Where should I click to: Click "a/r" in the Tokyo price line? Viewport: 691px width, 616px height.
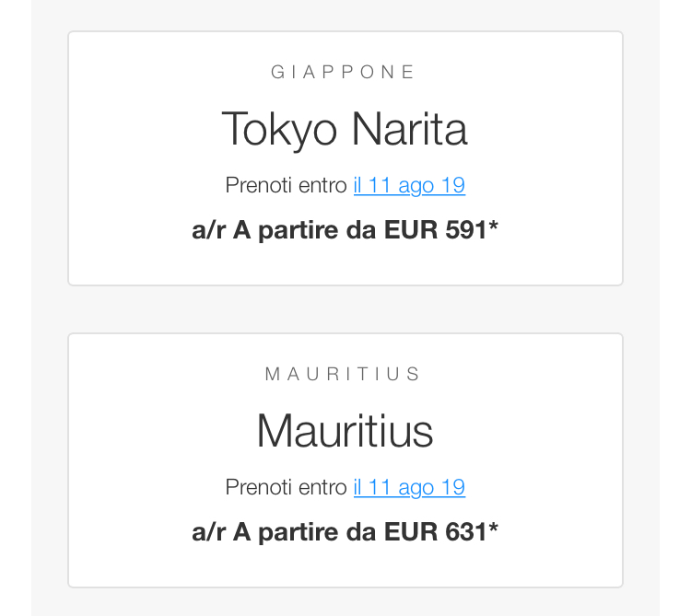tap(208, 230)
